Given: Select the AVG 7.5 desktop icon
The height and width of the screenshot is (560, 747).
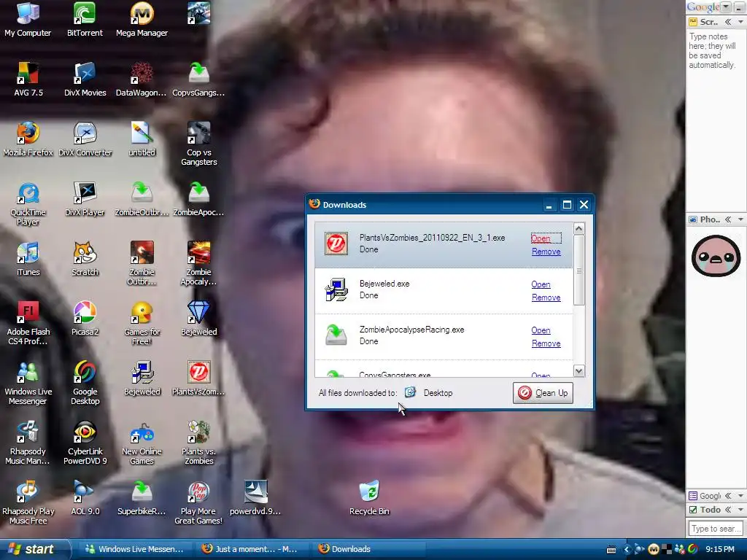Looking at the screenshot, I should (28, 79).
